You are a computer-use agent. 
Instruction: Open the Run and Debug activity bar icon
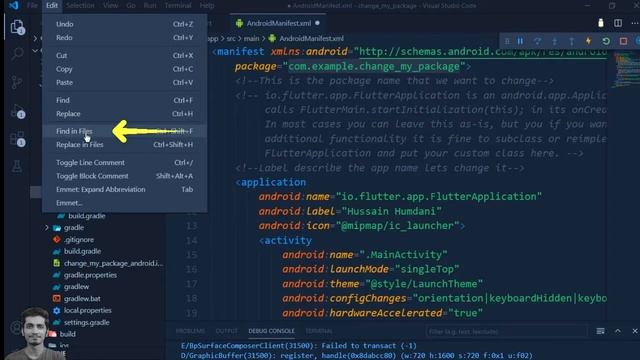(18, 111)
